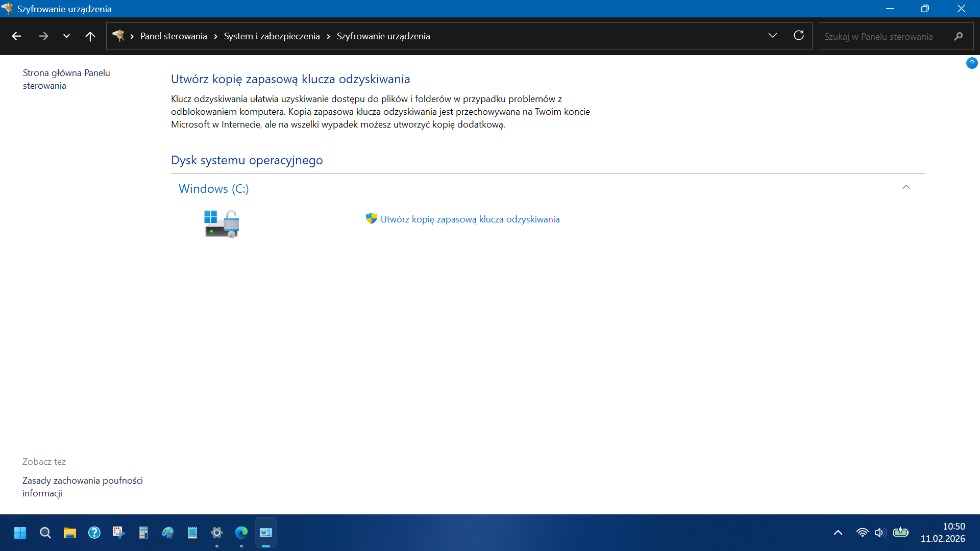
Task: Click the Windows (C:) drive heading
Action: [x=214, y=189]
